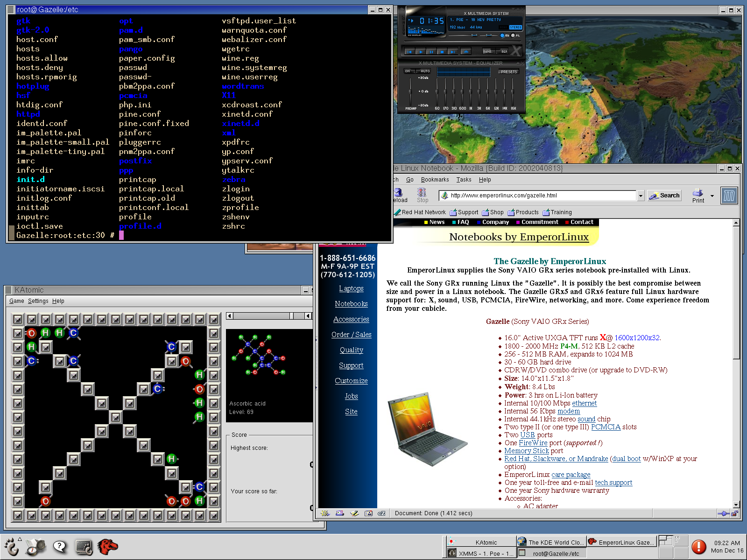Click Mozilla Reload toolbar icon

pos(399,195)
